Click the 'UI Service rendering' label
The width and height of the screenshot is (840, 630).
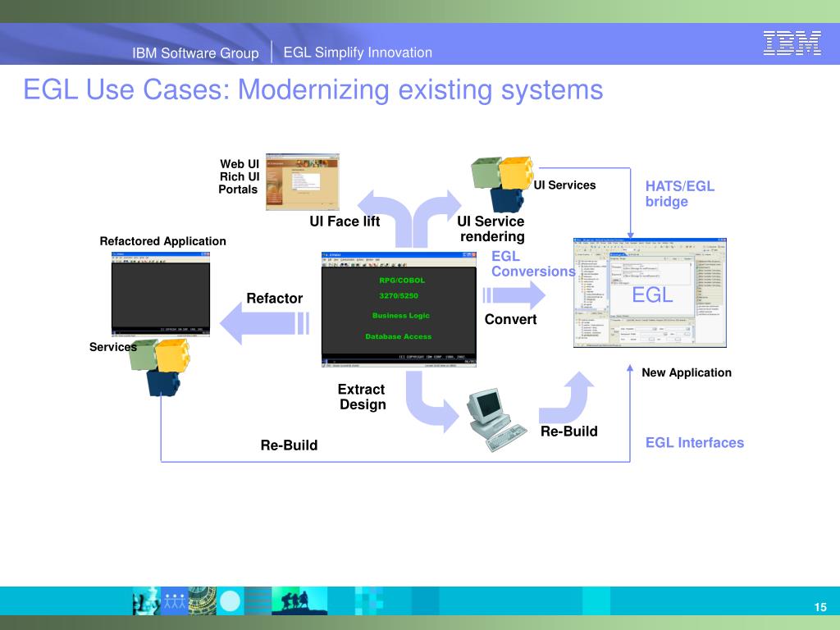[x=491, y=229]
